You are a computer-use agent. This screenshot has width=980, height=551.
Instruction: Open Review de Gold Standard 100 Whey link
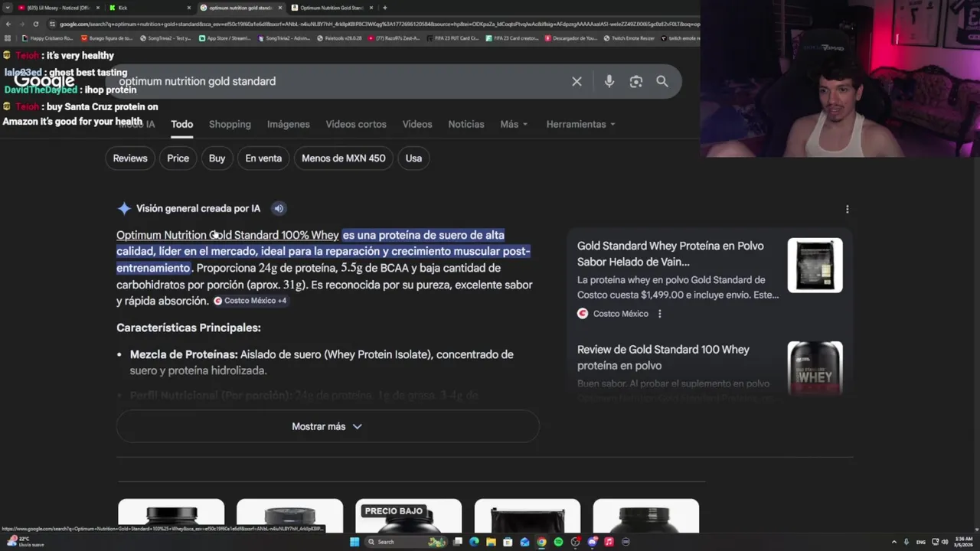click(663, 357)
